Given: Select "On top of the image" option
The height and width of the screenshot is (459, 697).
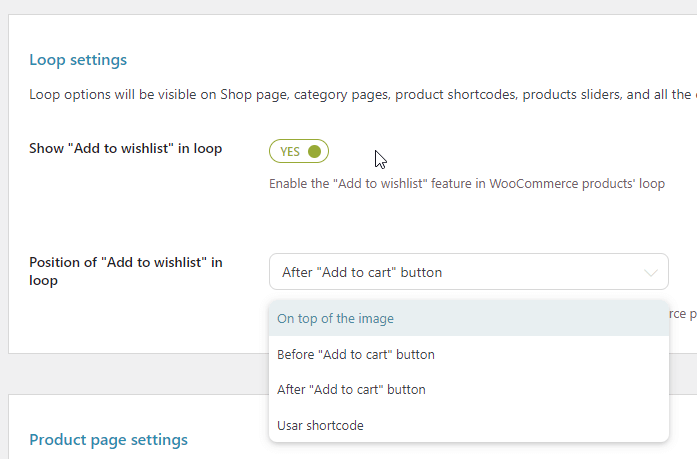Looking at the screenshot, I should 335,319.
